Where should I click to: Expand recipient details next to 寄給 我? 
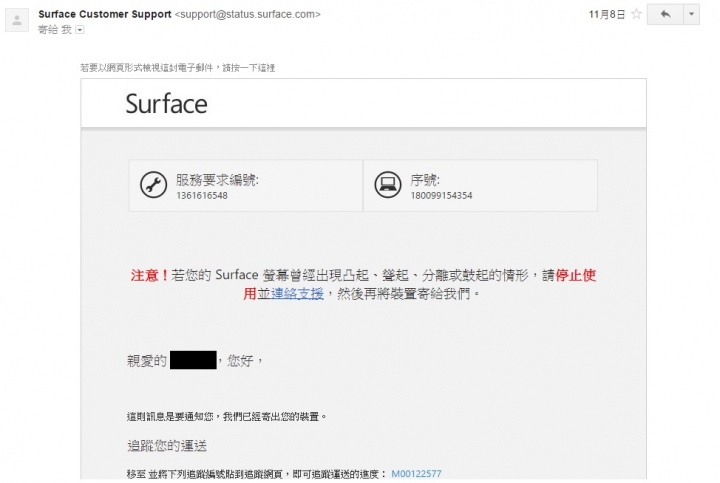[x=80, y=30]
